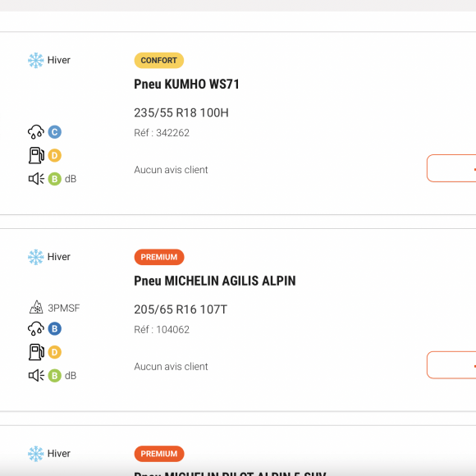Click the orange PREMIUM badge above MICHELIN AGILIS ALPIN

pos(159,257)
